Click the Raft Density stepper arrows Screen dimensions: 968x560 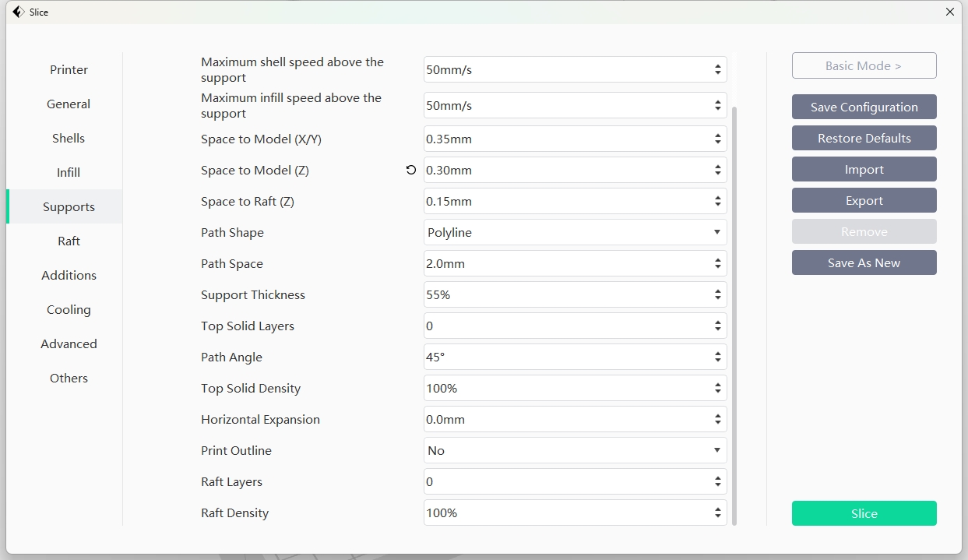717,512
